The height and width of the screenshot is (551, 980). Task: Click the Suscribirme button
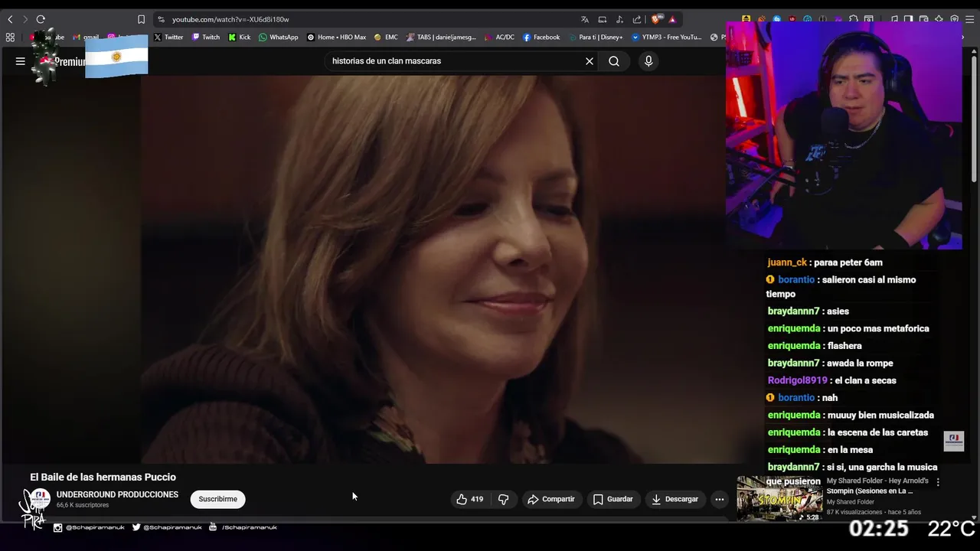(x=218, y=499)
